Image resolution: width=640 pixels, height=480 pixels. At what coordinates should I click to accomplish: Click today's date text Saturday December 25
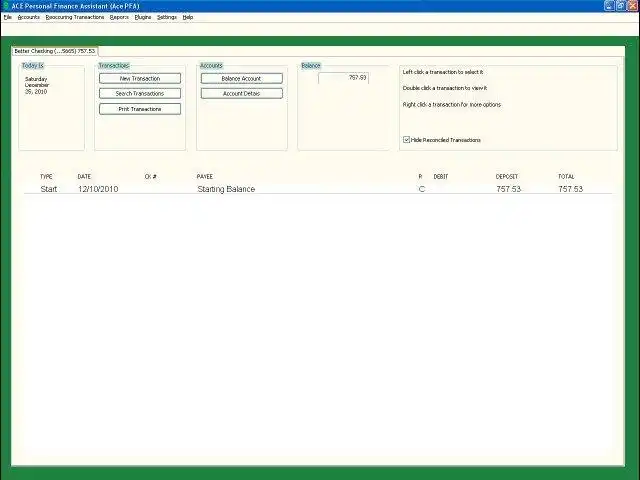pos(37,85)
